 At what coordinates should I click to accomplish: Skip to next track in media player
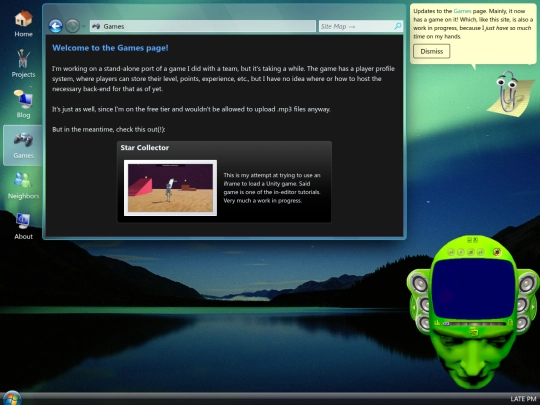[481, 252]
